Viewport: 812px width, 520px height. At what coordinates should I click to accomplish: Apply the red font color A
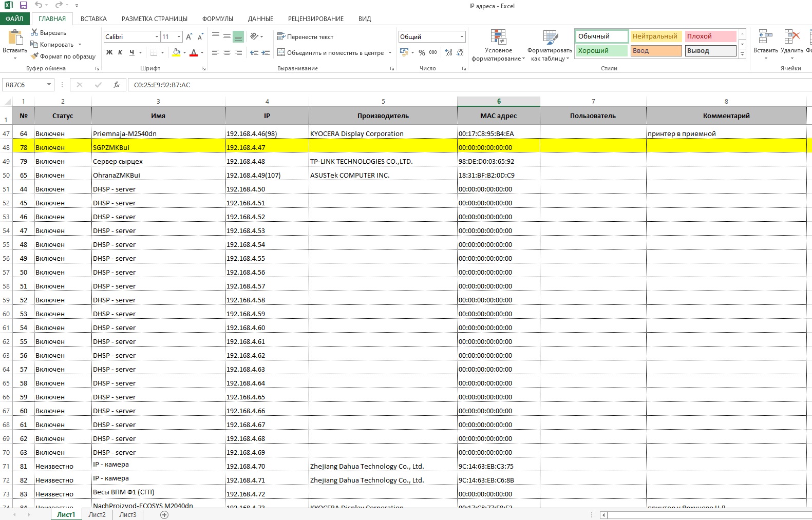click(194, 52)
